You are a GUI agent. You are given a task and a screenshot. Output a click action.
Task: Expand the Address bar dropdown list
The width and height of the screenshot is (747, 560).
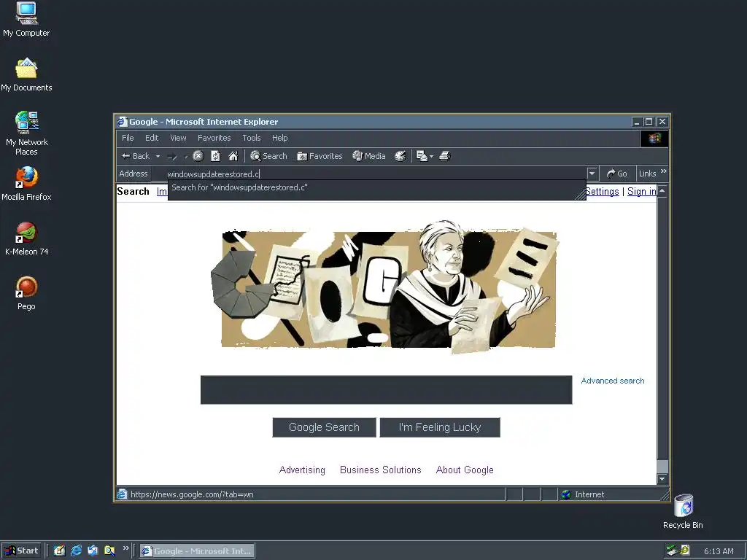[x=592, y=174]
